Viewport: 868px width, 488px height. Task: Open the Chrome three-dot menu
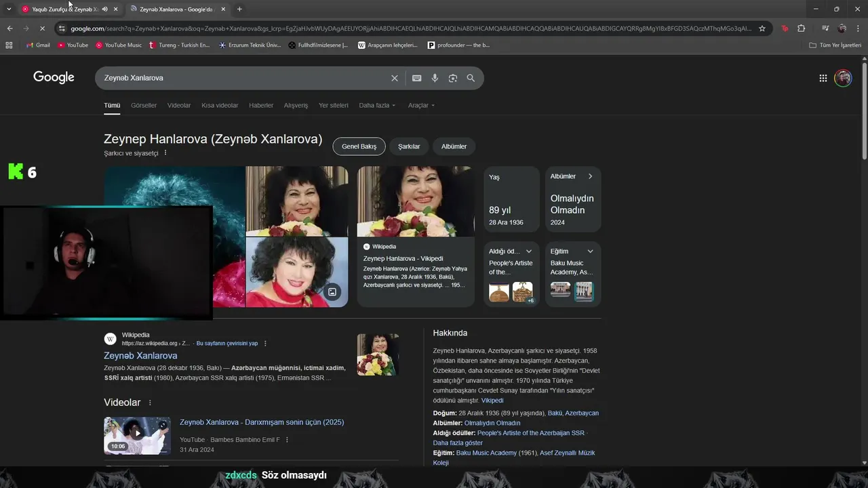point(858,28)
